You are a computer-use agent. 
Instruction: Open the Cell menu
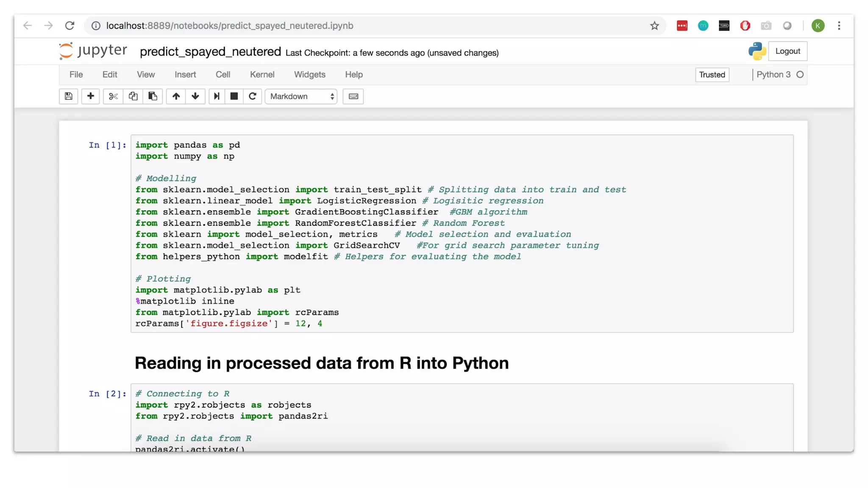(x=223, y=75)
